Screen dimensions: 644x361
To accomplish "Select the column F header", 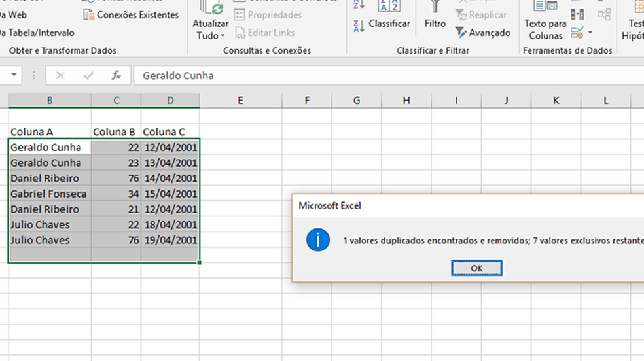I will tap(306, 100).
